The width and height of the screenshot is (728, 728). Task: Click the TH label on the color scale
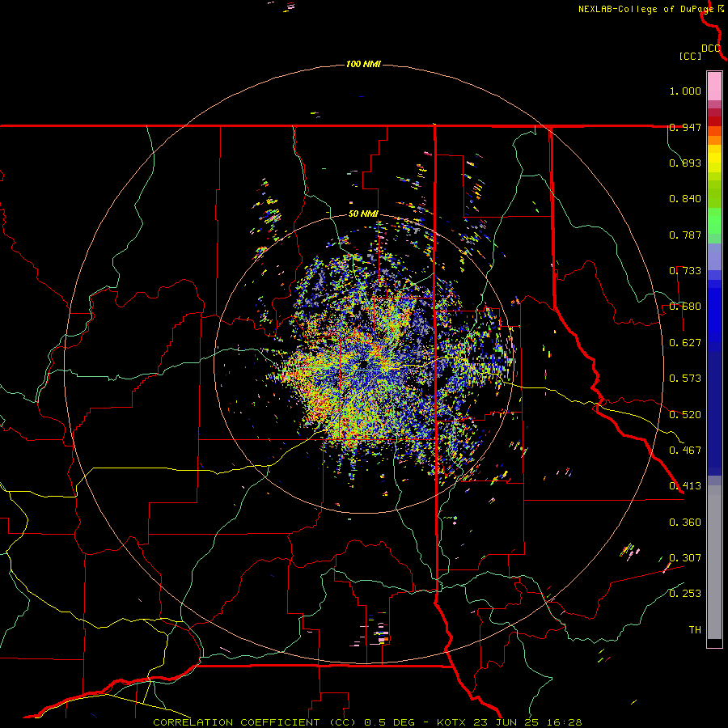[695, 630]
